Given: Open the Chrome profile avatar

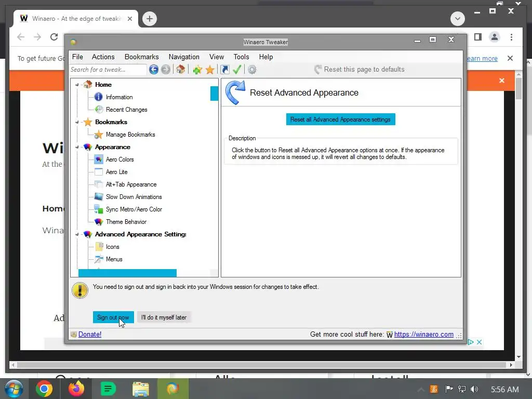Looking at the screenshot, I should point(495,37).
